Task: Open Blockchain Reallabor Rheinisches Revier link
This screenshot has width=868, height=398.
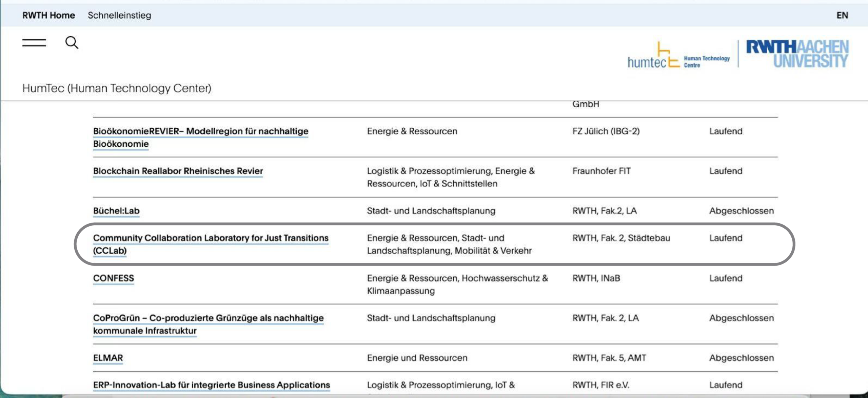Action: click(x=178, y=171)
